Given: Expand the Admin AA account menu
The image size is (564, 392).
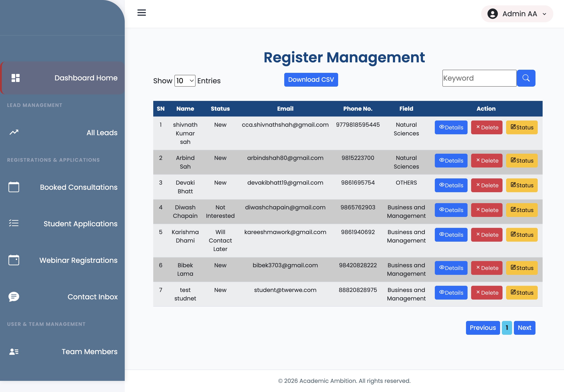Looking at the screenshot, I should 517,14.
